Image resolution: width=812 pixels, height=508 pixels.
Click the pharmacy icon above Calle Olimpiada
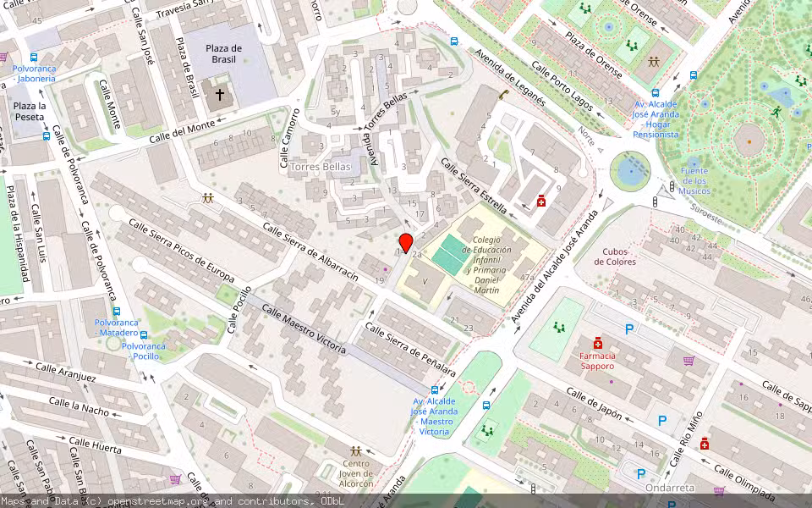click(705, 444)
